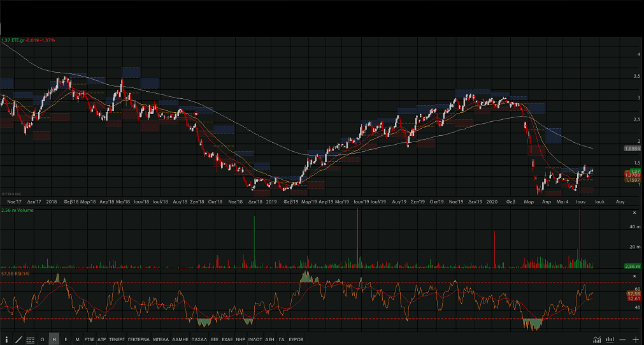Close the Volume indicator panel
Screen dimensions: 644x345
633,212
